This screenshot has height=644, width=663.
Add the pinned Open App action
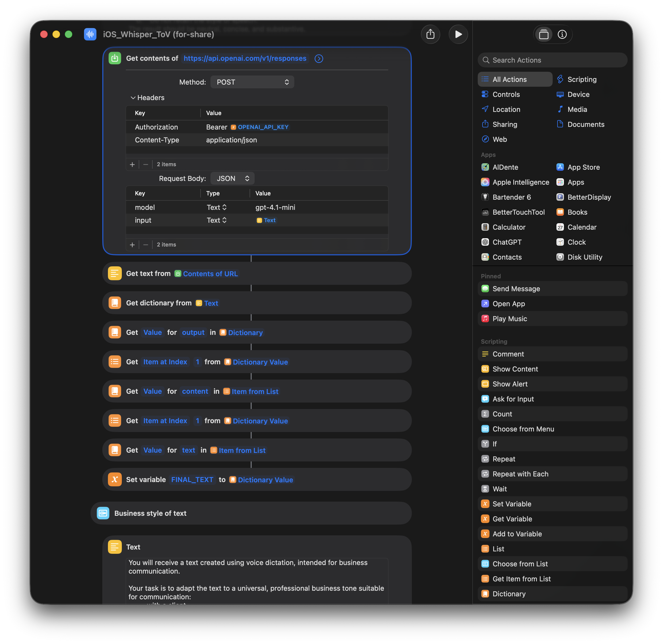pyautogui.click(x=553, y=304)
